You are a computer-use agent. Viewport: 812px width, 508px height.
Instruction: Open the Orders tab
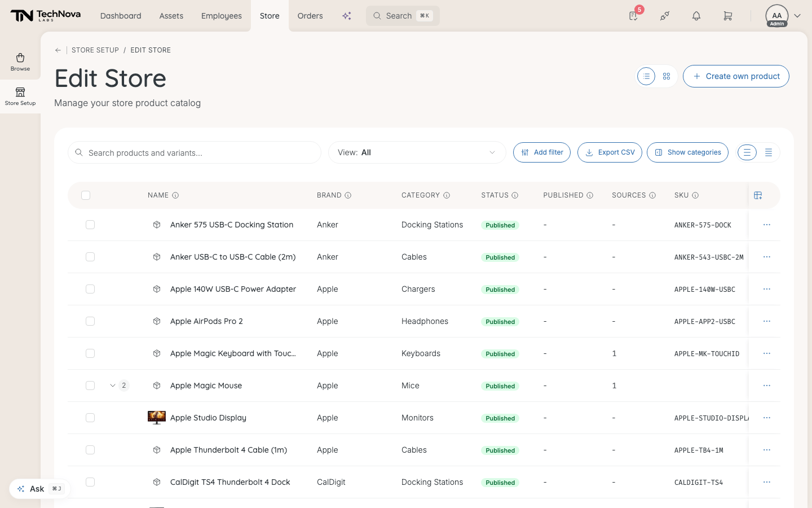[x=310, y=16]
